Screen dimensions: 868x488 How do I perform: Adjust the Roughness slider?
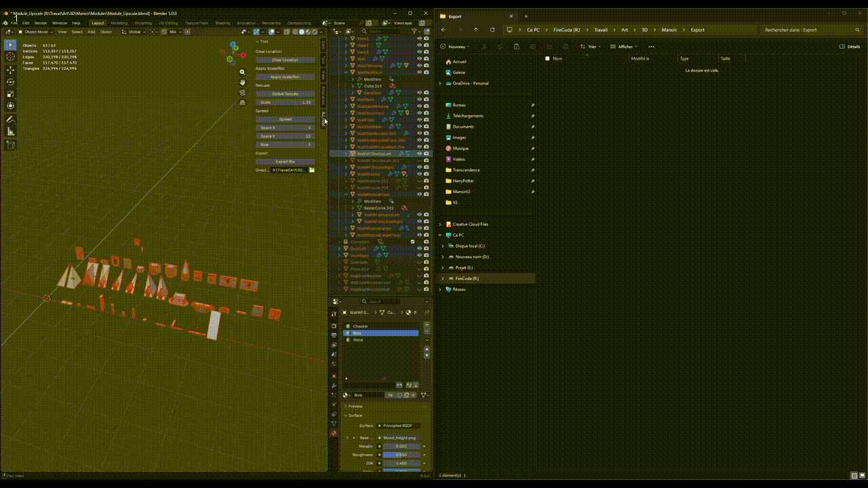(x=401, y=455)
